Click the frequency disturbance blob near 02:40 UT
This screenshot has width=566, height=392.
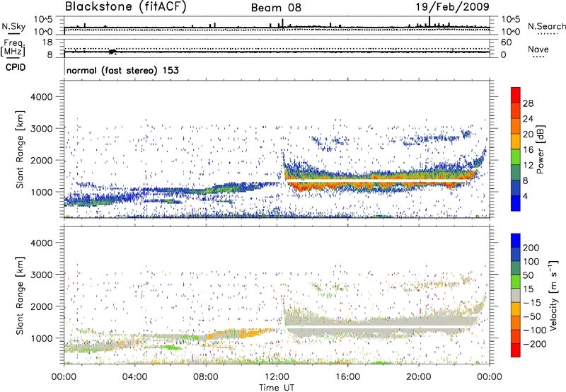112,52
